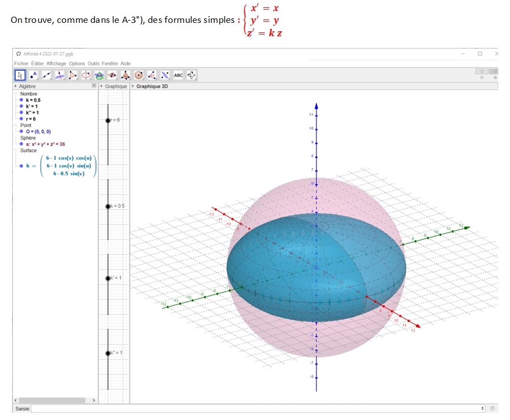Select the Sphere with center tool
Screen dimensions: 510x420
(x=139, y=75)
